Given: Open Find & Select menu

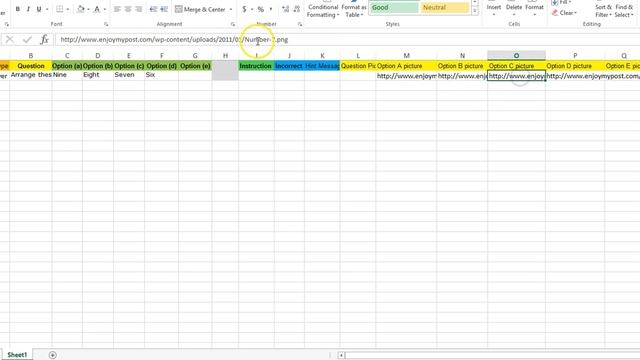Looking at the screenshot, I should pos(624,11).
